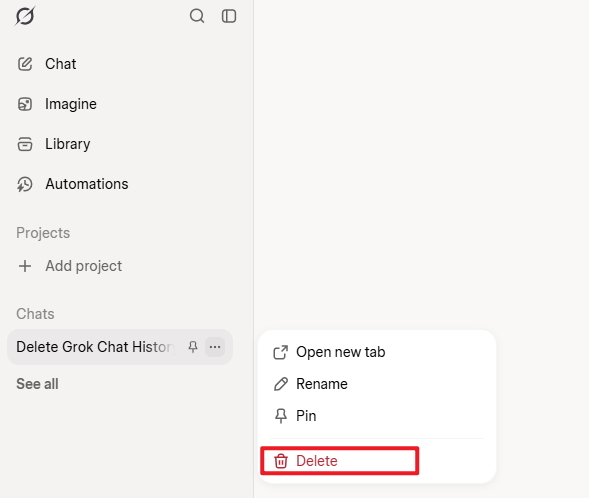Open the Library section
The image size is (589, 498).
click(68, 144)
